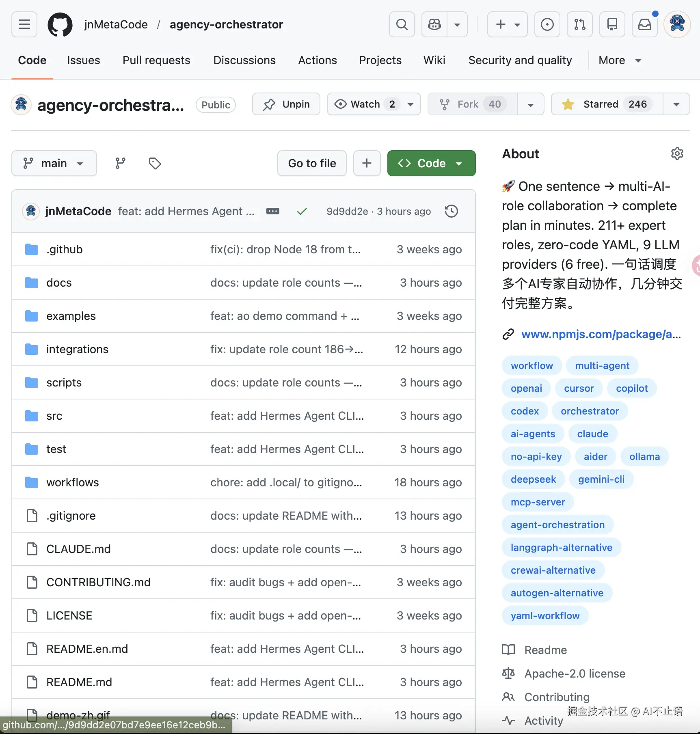Image resolution: width=700 pixels, height=734 pixels.
Task: Expand the Copilot dropdown arrow
Action: 457,24
